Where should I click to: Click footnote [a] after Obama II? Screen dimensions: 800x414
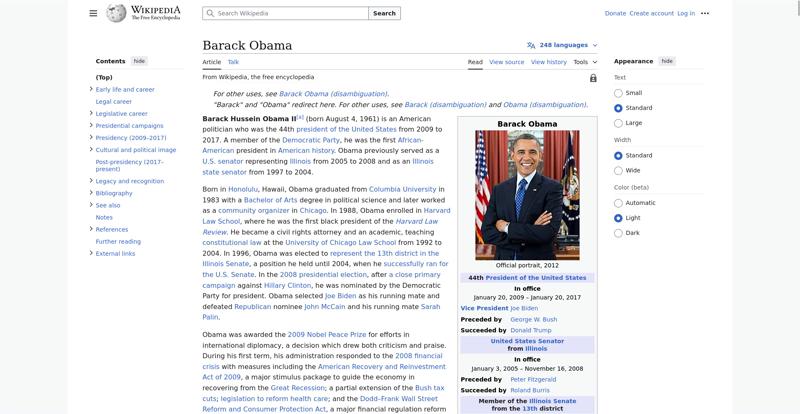coord(300,117)
